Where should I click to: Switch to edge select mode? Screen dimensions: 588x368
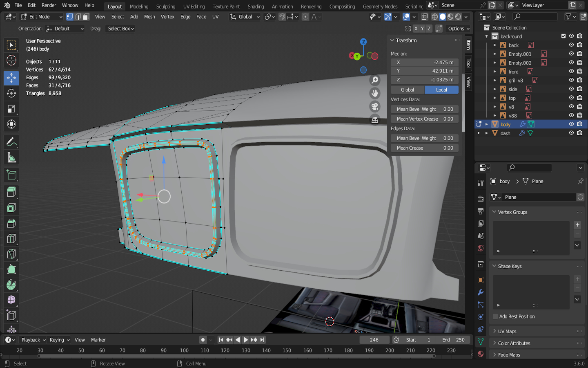pos(78,17)
